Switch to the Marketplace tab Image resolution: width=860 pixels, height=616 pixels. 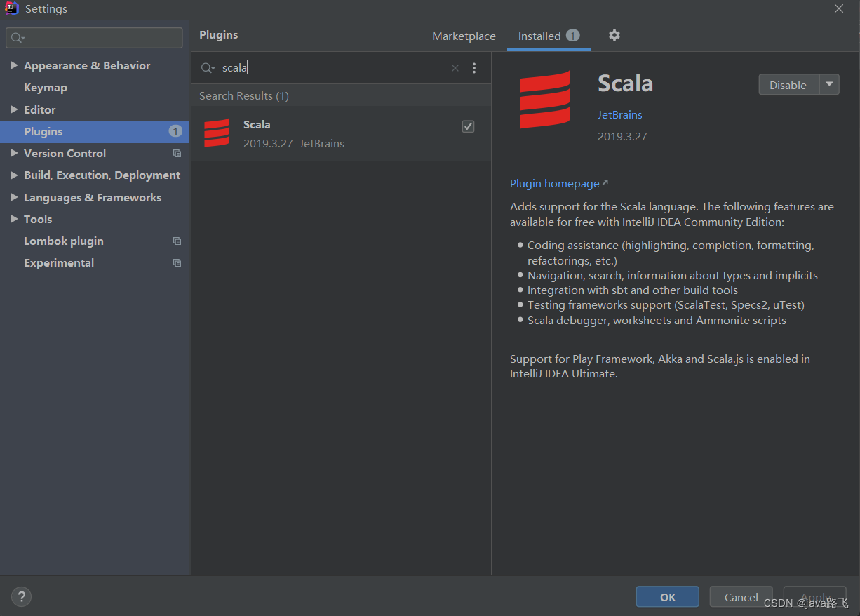[464, 36]
